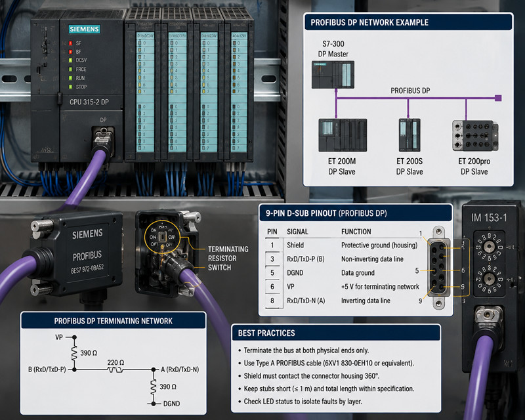Click the S7-300 DP Master caption
The image size is (525, 420).
click(x=333, y=49)
